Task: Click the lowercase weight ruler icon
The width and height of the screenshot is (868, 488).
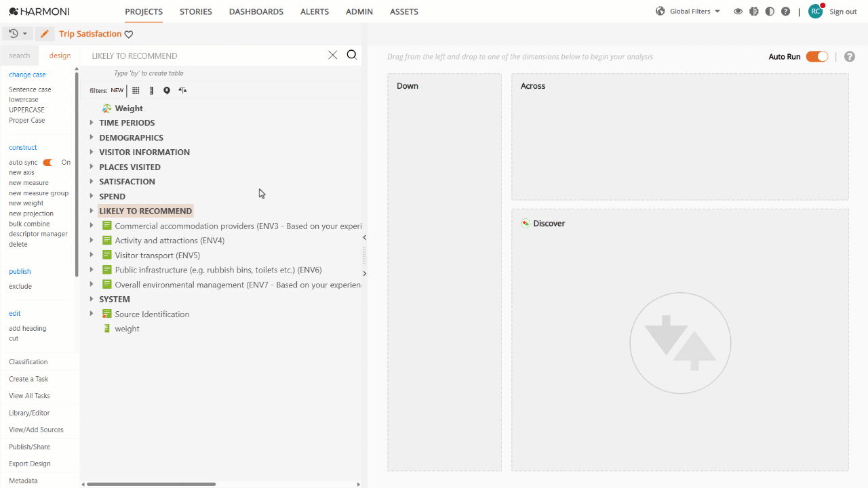Action: coord(106,329)
